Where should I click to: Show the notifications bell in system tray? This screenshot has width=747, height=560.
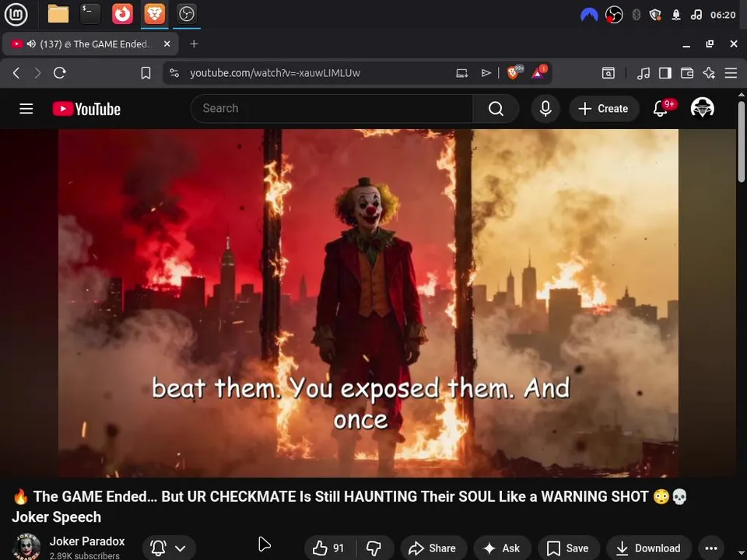[676, 15]
